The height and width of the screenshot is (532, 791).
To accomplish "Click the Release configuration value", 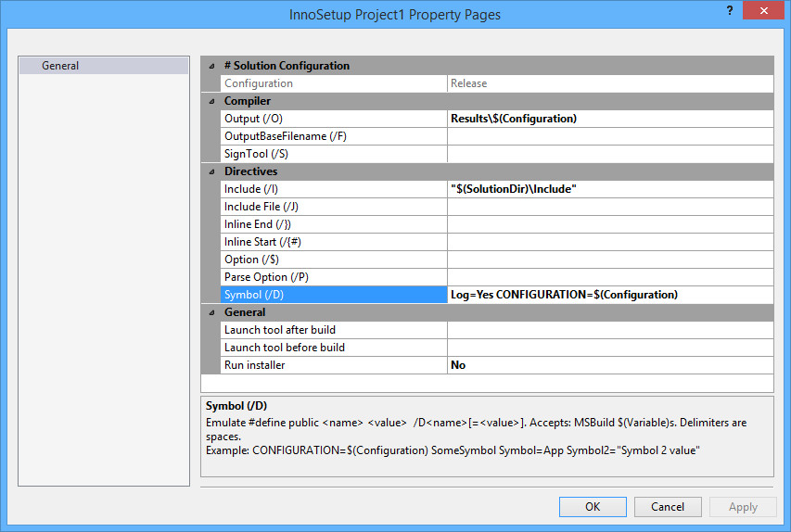I will pyautogui.click(x=610, y=83).
